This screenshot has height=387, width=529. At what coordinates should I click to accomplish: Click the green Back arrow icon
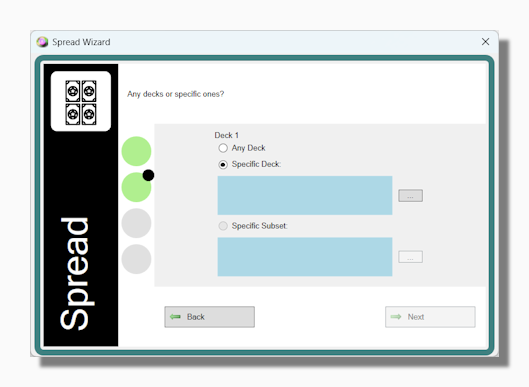click(175, 316)
